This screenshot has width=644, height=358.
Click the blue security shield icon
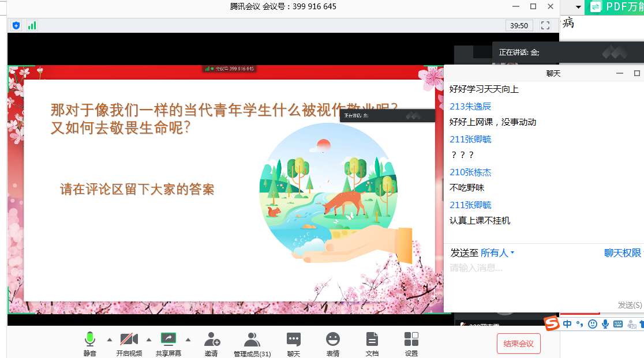(16, 25)
